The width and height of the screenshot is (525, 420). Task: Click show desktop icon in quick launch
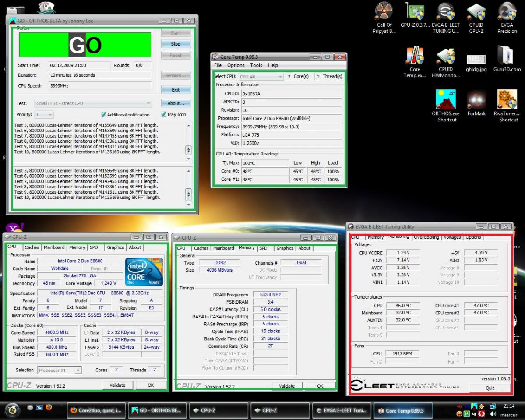39,408
